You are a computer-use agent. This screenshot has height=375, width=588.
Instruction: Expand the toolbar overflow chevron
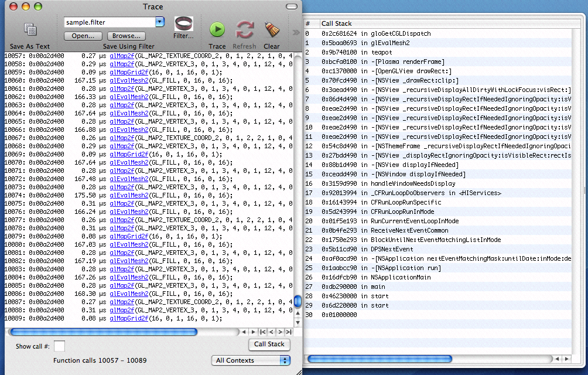[296, 32]
